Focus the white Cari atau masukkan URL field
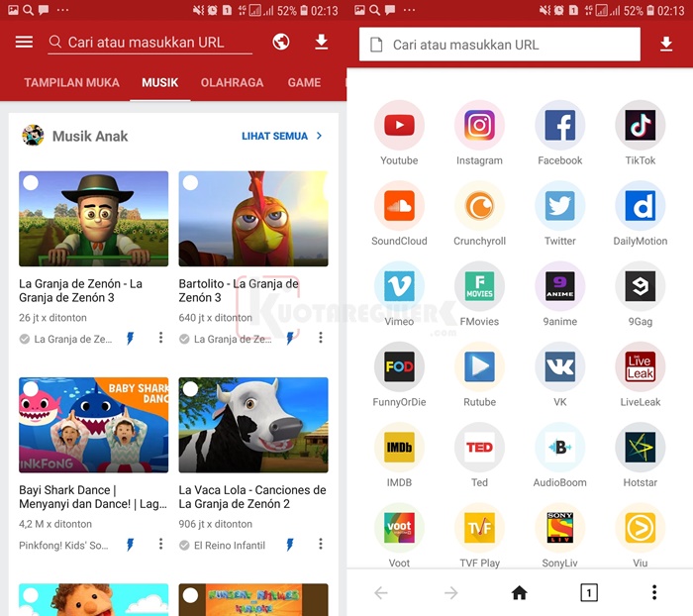Viewport: 693px width, 616px height. [500, 45]
